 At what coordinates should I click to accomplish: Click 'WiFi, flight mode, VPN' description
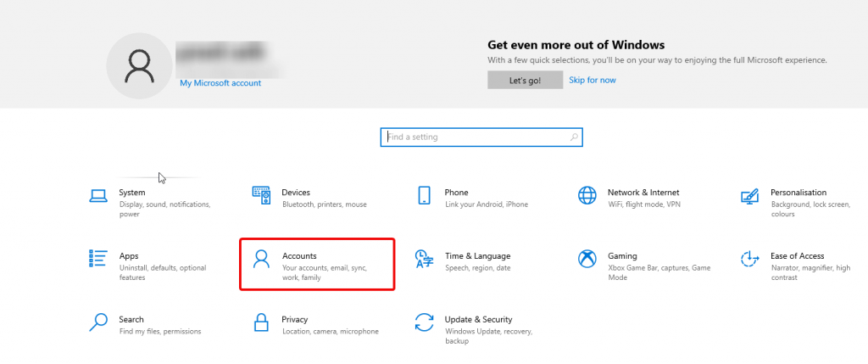coord(644,204)
